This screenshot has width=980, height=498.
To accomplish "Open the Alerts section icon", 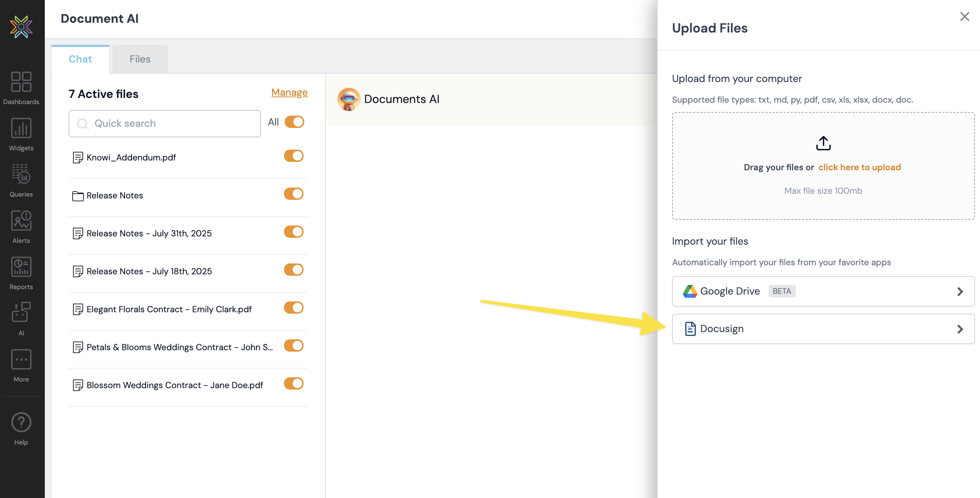I will pyautogui.click(x=21, y=221).
